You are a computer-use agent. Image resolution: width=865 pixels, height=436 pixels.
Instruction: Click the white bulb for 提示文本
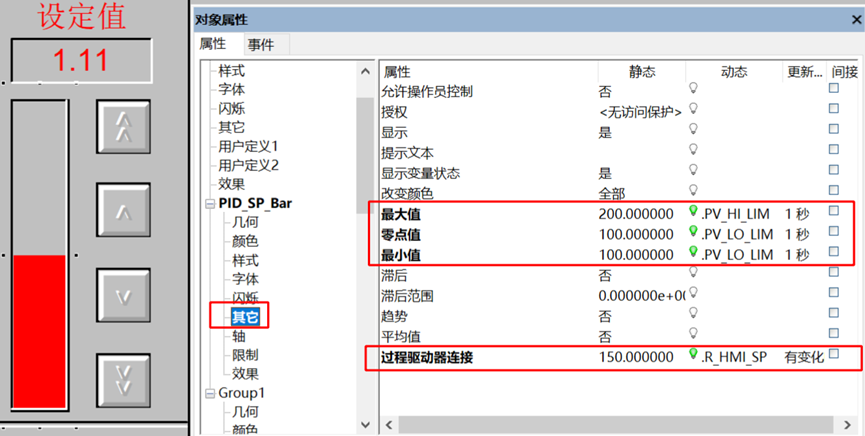pyautogui.click(x=693, y=150)
